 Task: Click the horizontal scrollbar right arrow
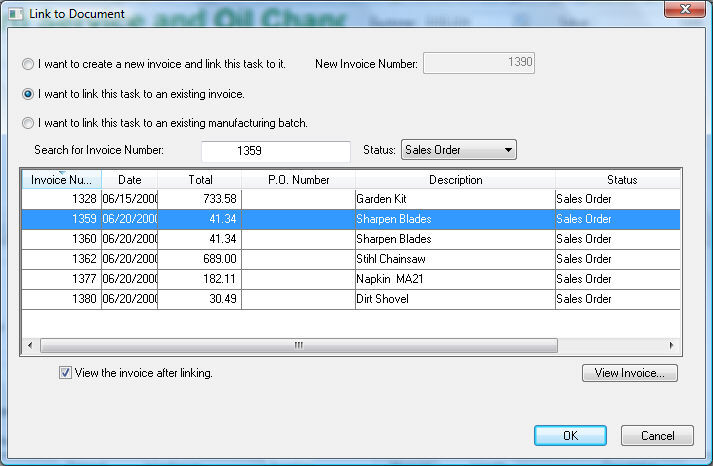pyautogui.click(x=674, y=346)
